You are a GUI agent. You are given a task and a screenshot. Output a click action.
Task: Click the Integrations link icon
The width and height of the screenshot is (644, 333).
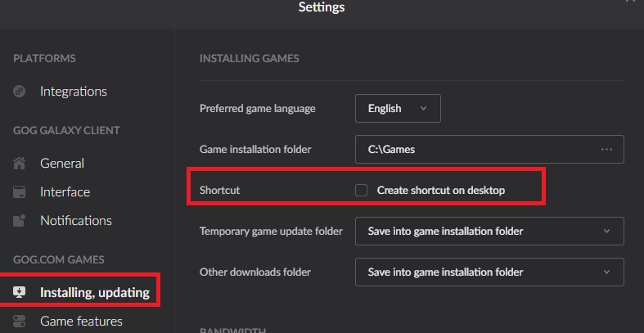tap(20, 91)
